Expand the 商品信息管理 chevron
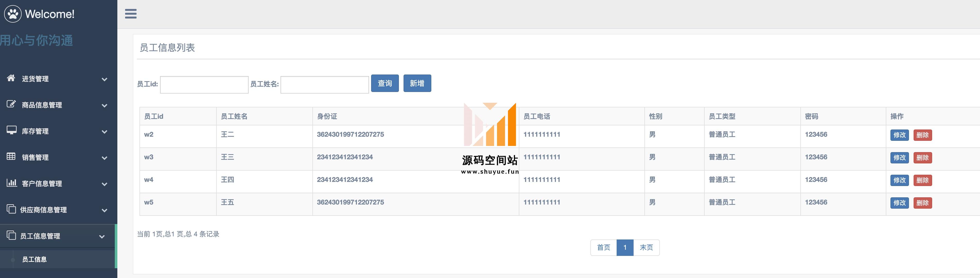The image size is (980, 278). (x=104, y=106)
